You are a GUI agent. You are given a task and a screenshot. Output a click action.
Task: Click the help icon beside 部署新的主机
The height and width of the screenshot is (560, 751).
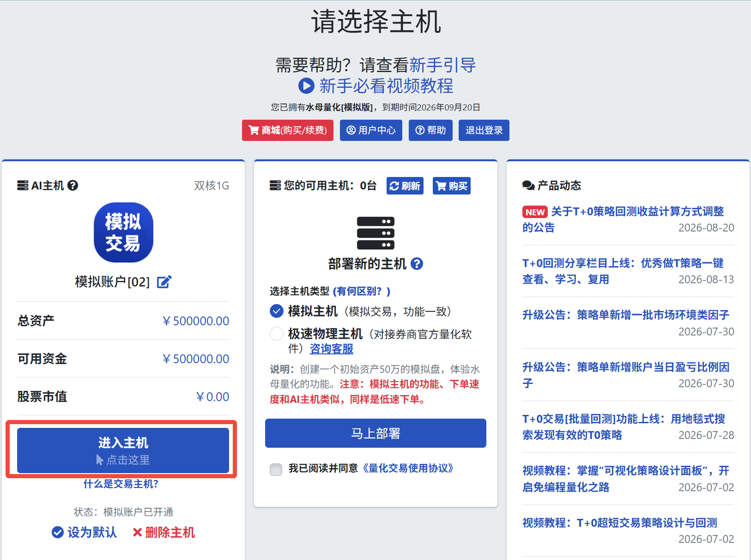pyautogui.click(x=417, y=264)
